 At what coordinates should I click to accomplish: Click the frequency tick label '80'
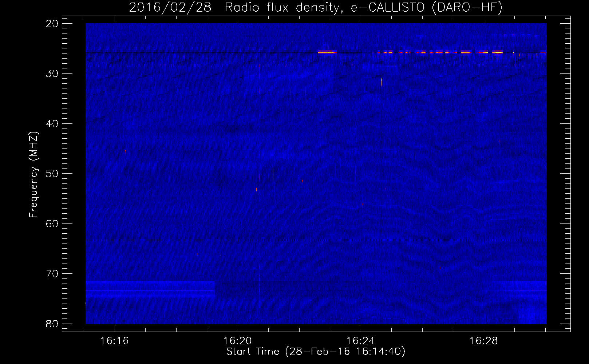52,324
